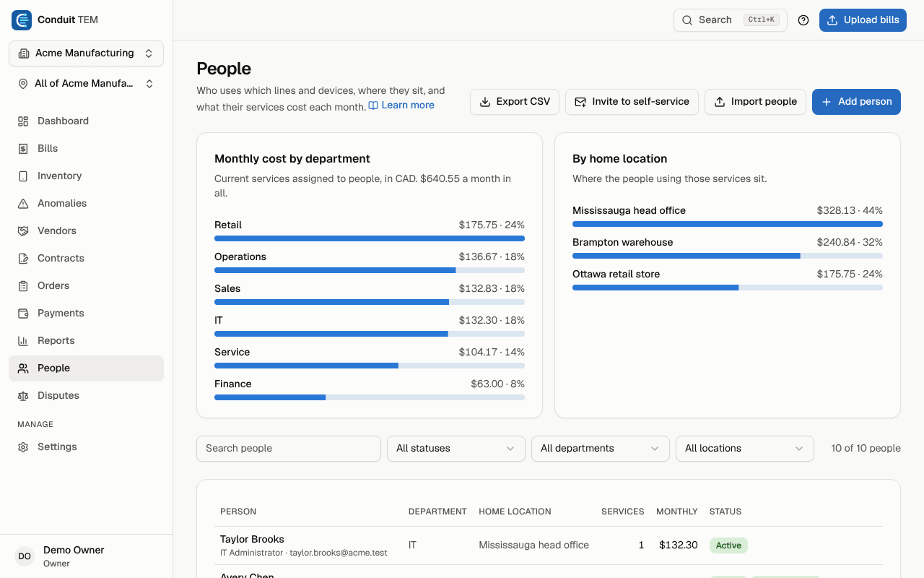Click the Brampton warehouse cost bar
The width and height of the screenshot is (924, 578).
(728, 256)
